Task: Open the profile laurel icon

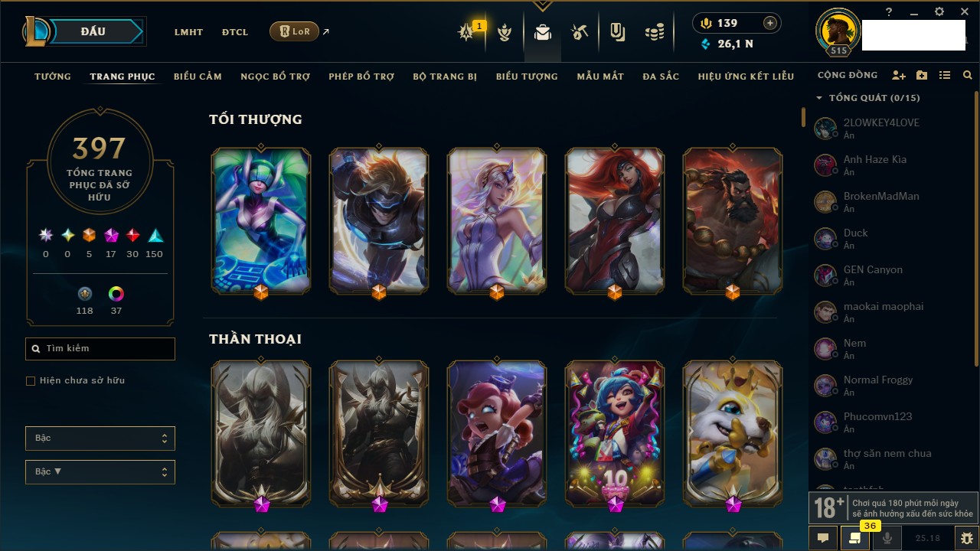Action: (505, 32)
